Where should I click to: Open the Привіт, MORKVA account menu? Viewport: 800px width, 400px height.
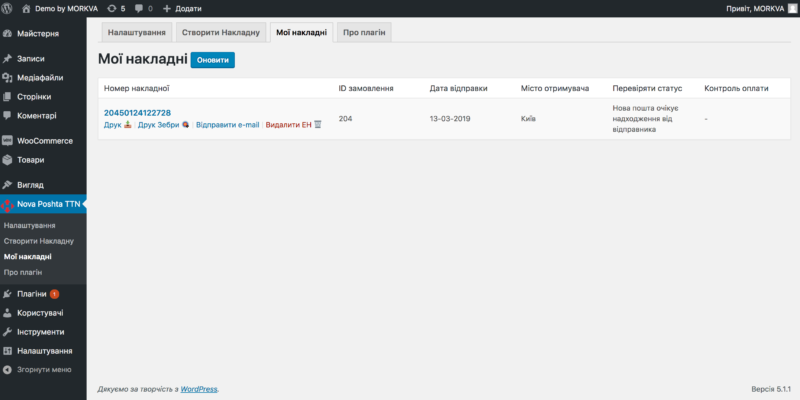tap(761, 9)
